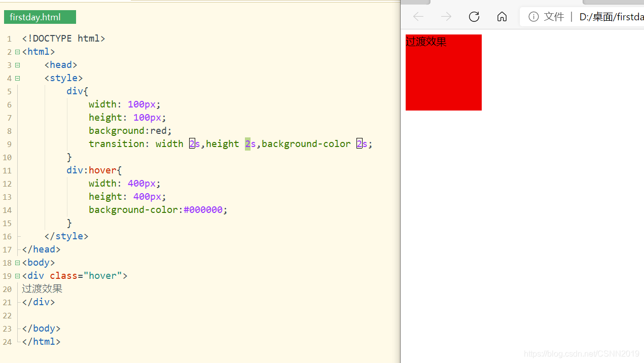
Task: Click the '#000000' color value
Action: [x=203, y=210]
